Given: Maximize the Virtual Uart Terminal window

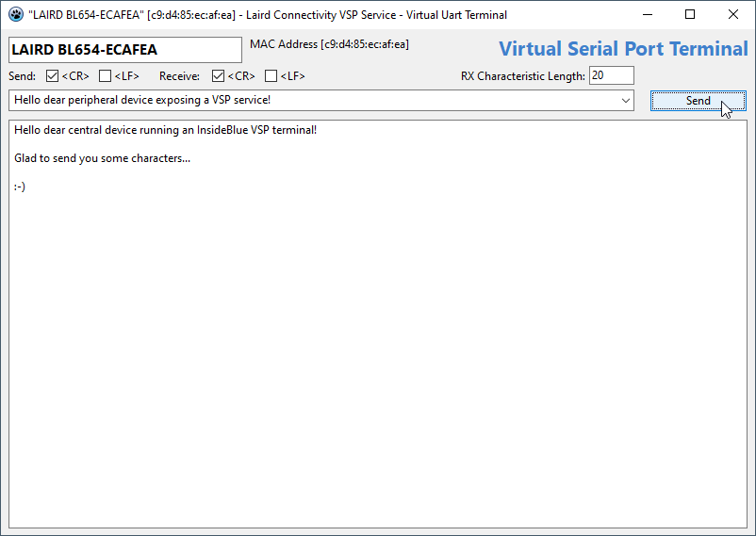Looking at the screenshot, I should [690, 14].
